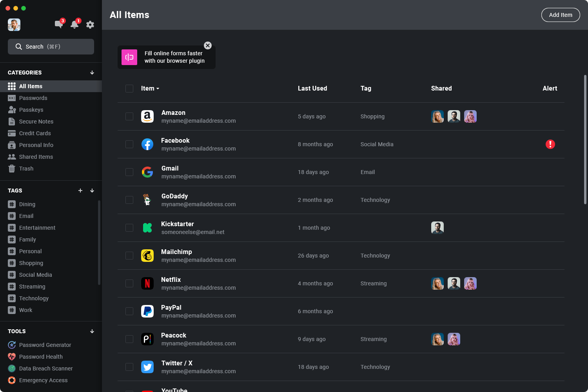The width and height of the screenshot is (588, 392).
Task: Select the Personal Info category
Action: point(51,145)
